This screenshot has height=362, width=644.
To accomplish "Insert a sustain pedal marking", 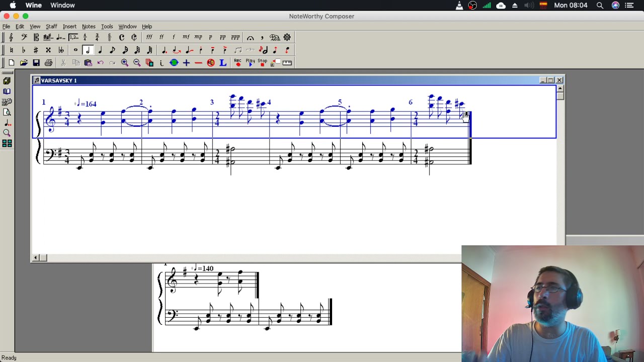I will pyautogui.click(x=275, y=37).
